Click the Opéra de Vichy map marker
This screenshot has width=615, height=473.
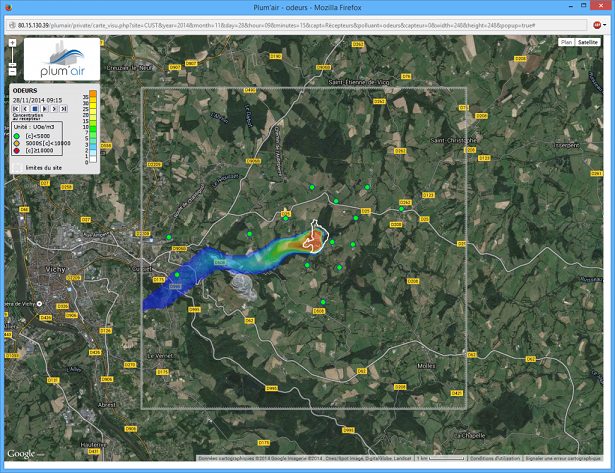[39, 304]
